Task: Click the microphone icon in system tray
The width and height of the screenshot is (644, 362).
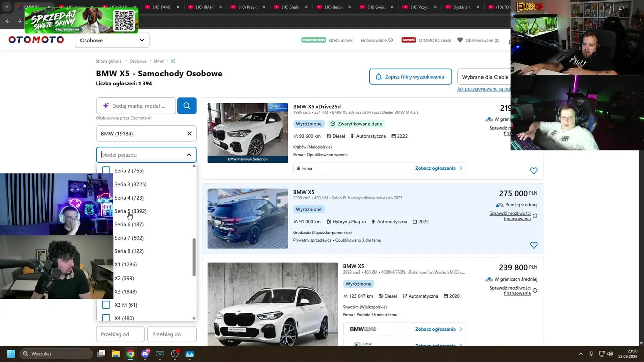Action: pos(591,354)
